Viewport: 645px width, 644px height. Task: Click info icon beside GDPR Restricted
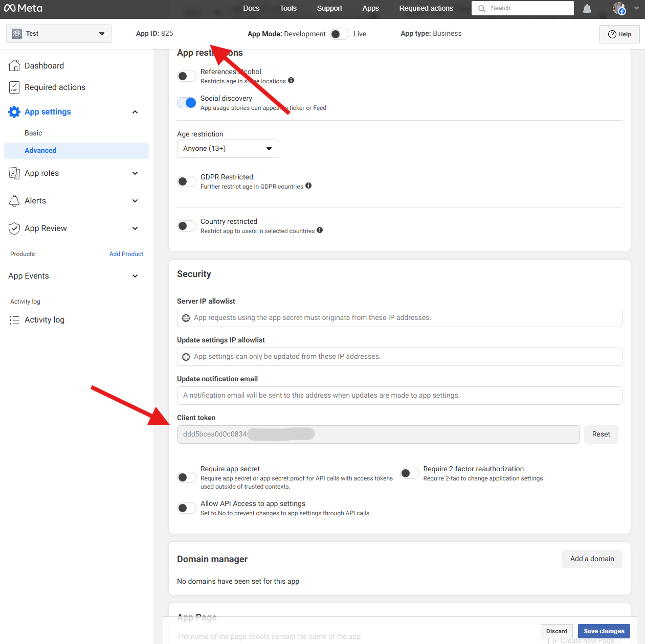click(x=308, y=186)
